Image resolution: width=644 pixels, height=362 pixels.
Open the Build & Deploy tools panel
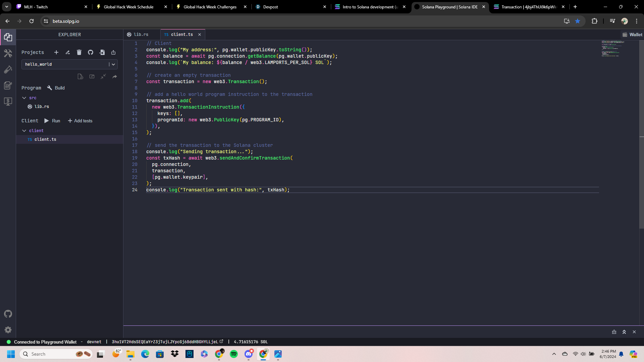click(x=8, y=53)
